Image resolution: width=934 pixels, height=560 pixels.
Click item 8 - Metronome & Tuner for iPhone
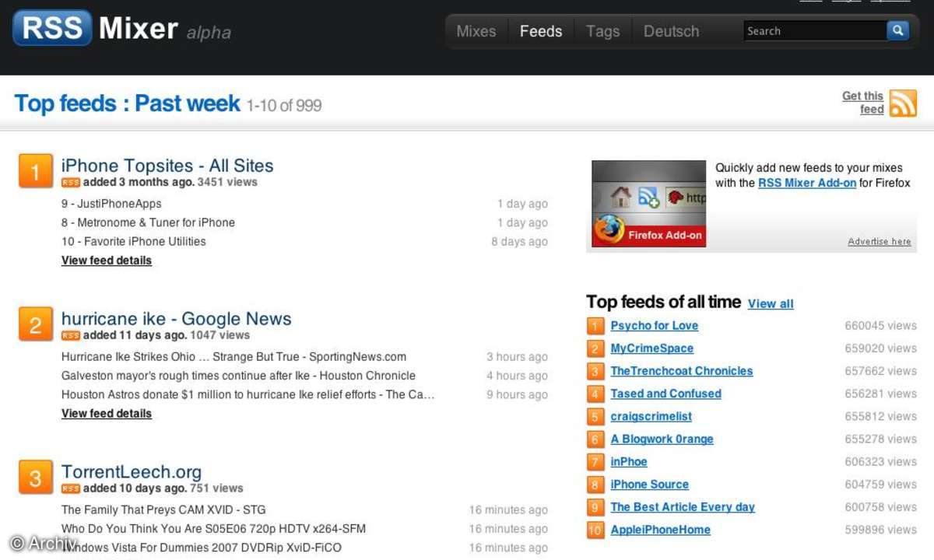(x=148, y=222)
